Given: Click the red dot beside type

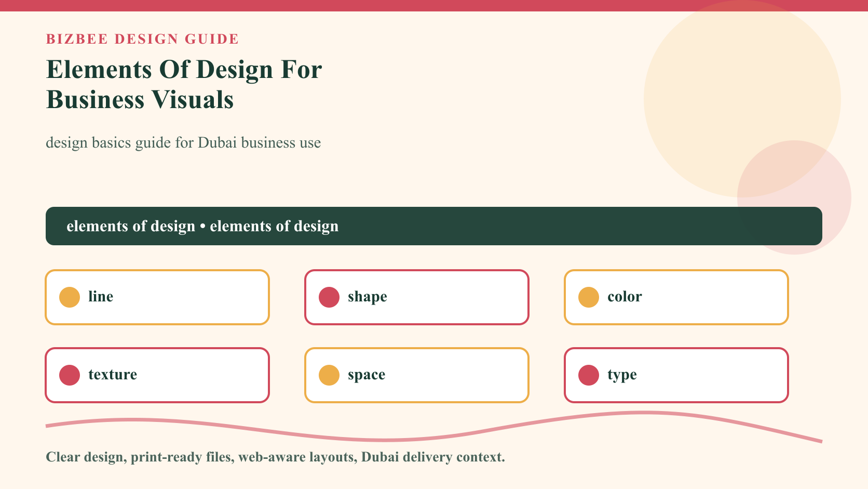Looking at the screenshot, I should click(589, 375).
